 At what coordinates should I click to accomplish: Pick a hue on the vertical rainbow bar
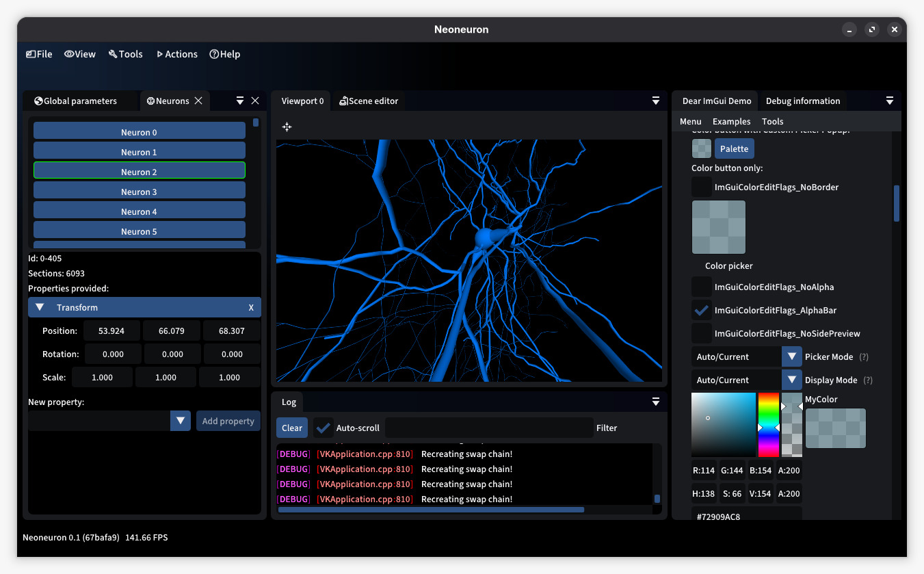click(x=769, y=424)
